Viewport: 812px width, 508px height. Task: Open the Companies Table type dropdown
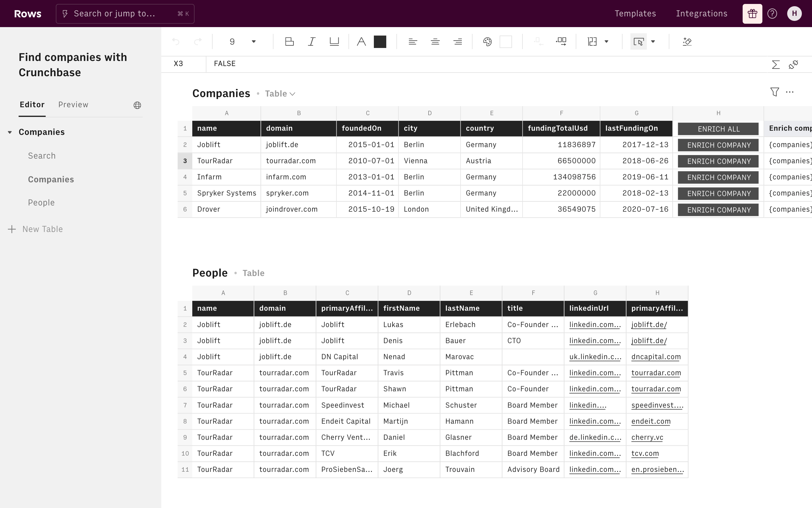click(280, 94)
